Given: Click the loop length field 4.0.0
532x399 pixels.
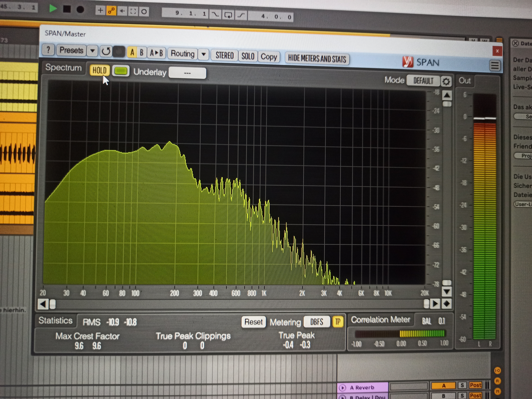Looking at the screenshot, I should coord(271,17).
